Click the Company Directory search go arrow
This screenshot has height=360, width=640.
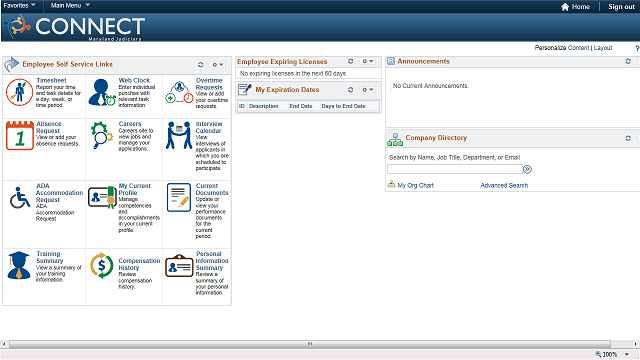[527, 169]
